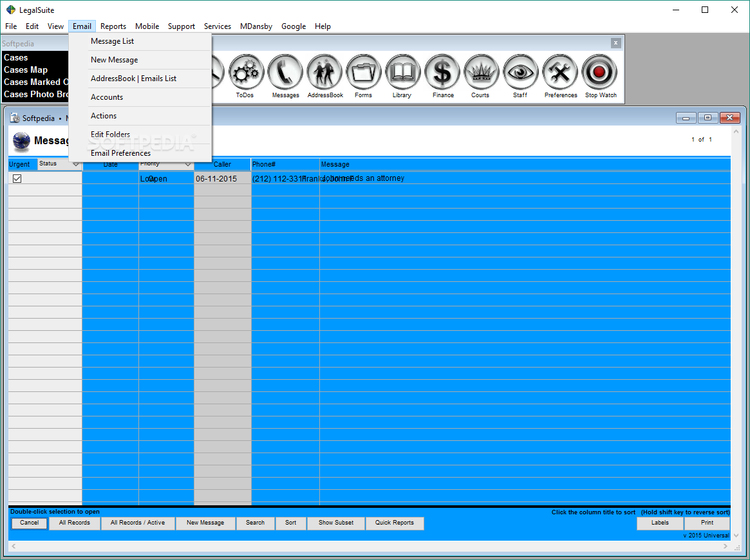Image resolution: width=750 pixels, height=560 pixels.
Task: Close the icon toolbar panel with X
Action: pyautogui.click(x=615, y=43)
